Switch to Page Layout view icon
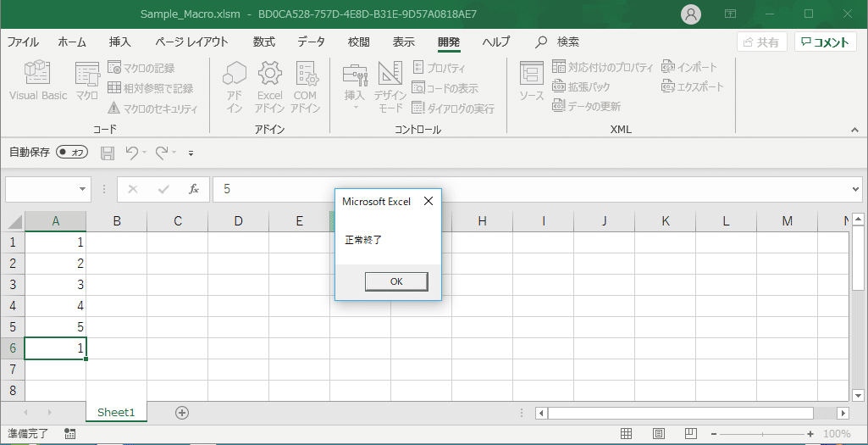Screen dimensions: 868x445 click(658, 433)
